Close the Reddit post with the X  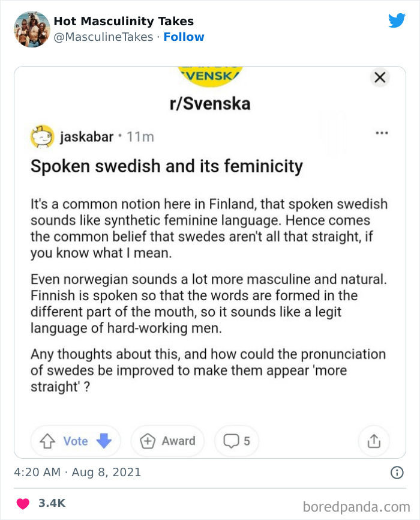[379, 77]
